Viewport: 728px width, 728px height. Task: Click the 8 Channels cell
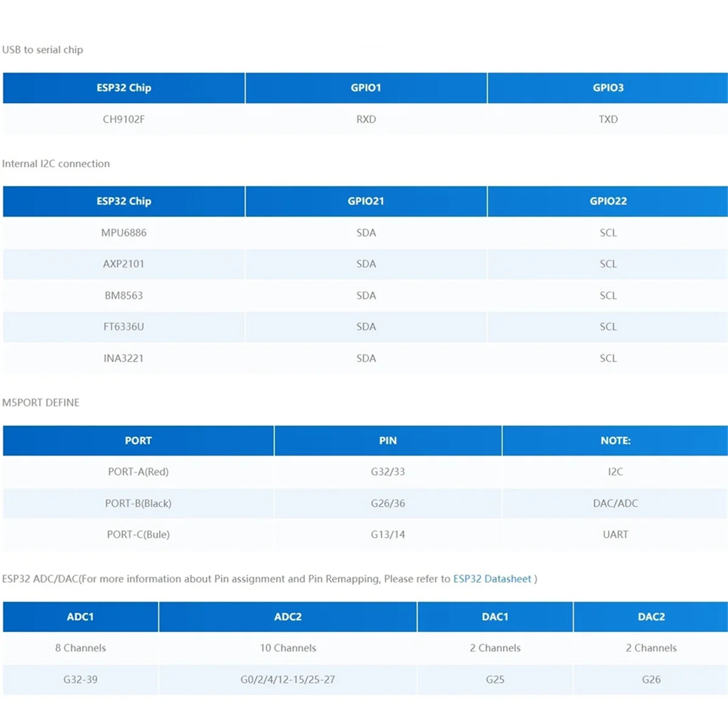tap(81, 648)
